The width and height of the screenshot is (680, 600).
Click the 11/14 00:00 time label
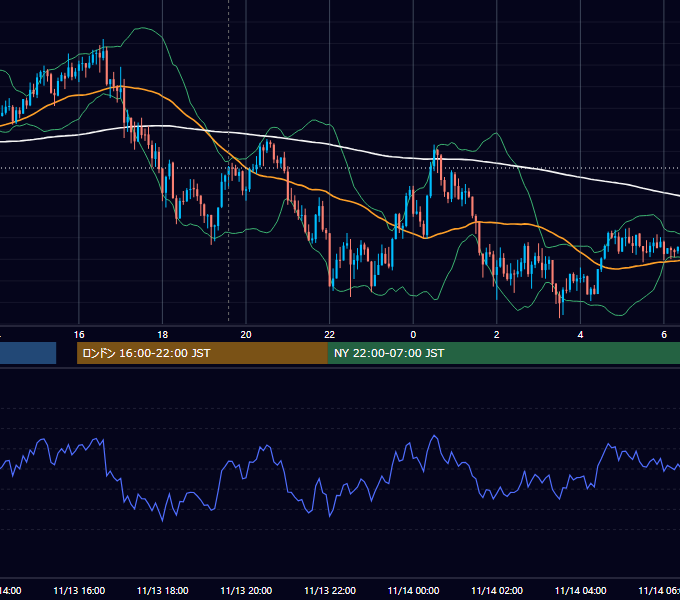tap(413, 590)
